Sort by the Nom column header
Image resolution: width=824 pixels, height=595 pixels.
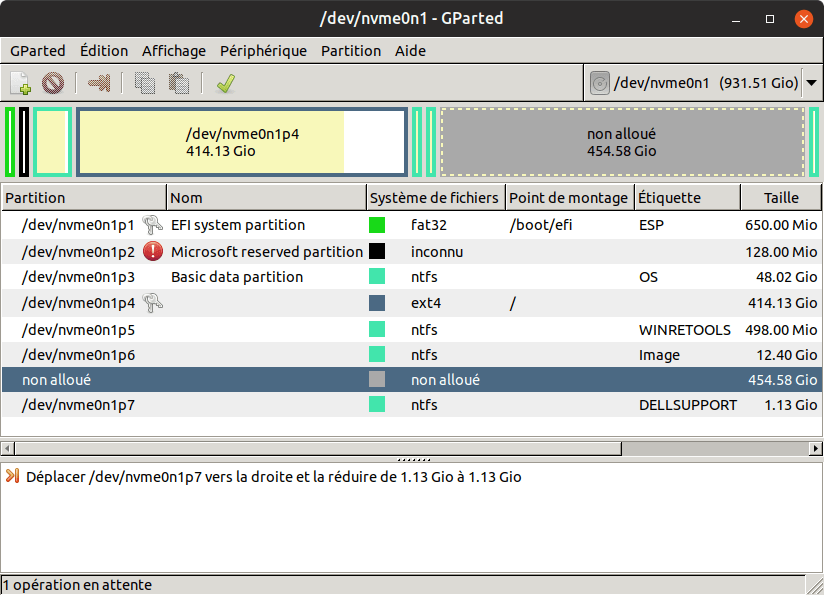(x=266, y=198)
